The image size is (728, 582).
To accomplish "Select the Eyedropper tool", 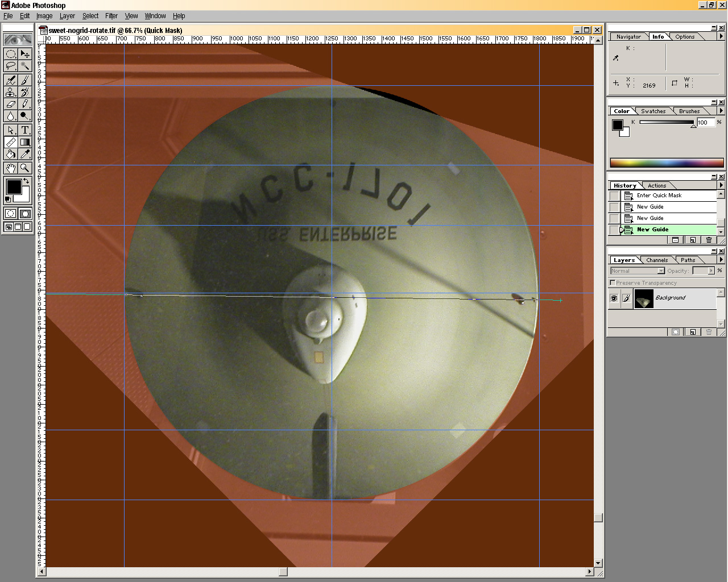I will click(x=25, y=154).
